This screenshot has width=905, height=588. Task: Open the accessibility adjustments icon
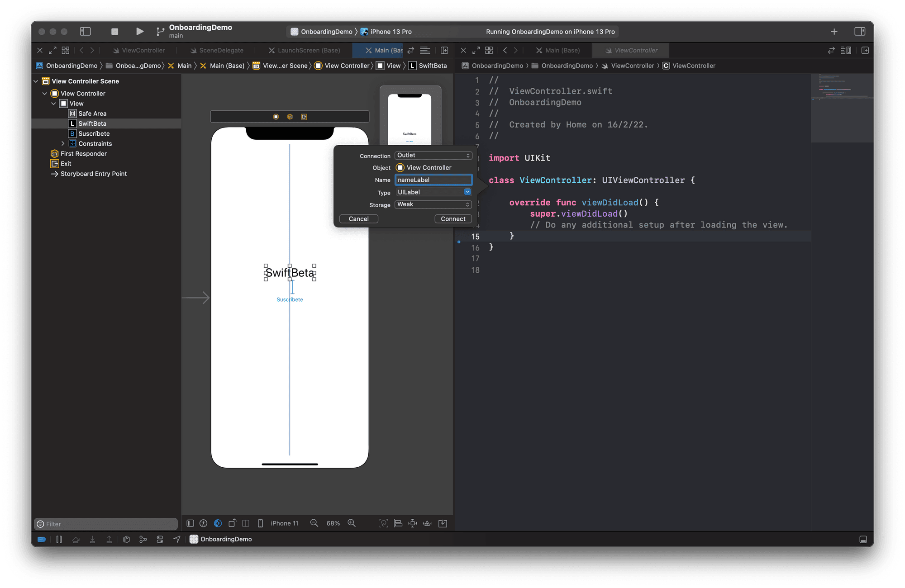(x=204, y=523)
